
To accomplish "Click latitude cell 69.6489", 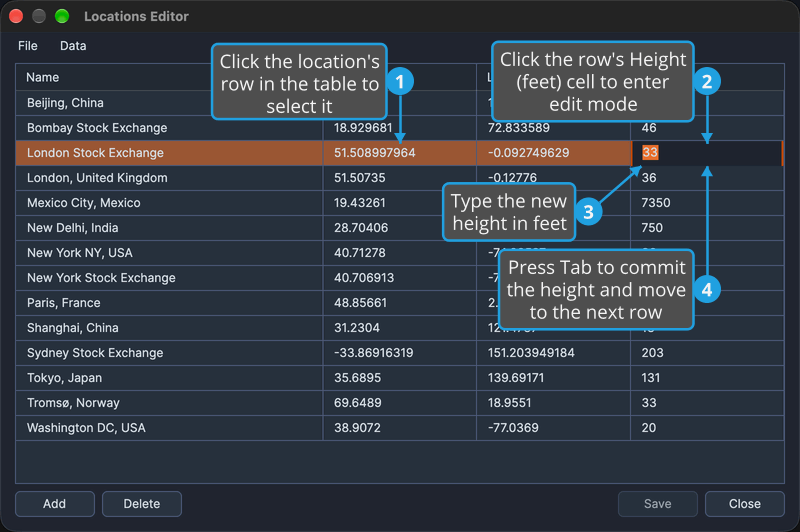I will pyautogui.click(x=399, y=402).
